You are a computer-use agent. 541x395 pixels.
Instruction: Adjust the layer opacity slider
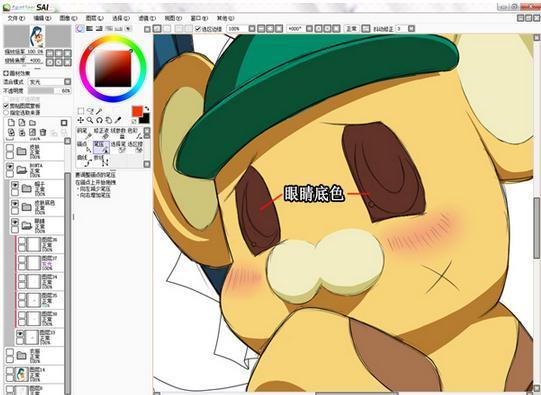click(x=50, y=91)
